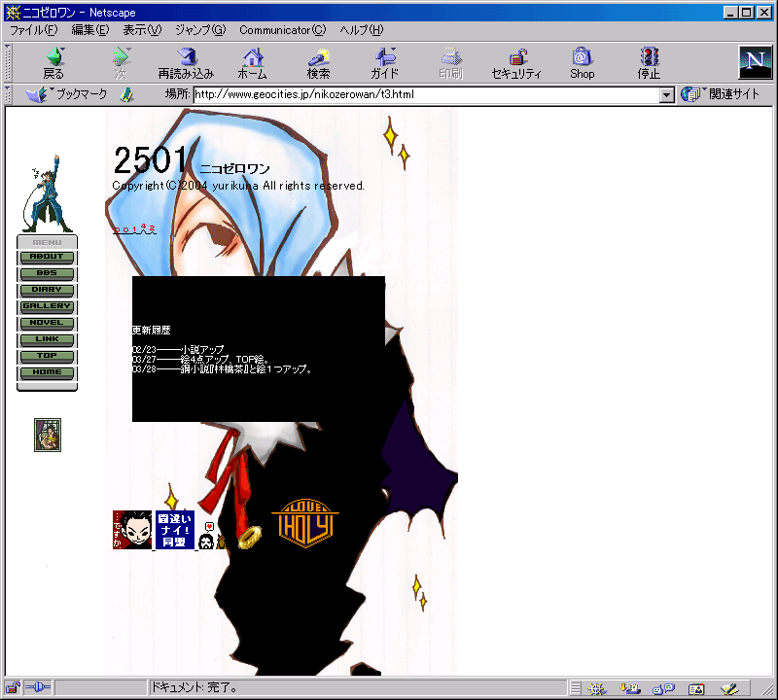Click the URL location field
778x700 pixels.
click(427, 94)
